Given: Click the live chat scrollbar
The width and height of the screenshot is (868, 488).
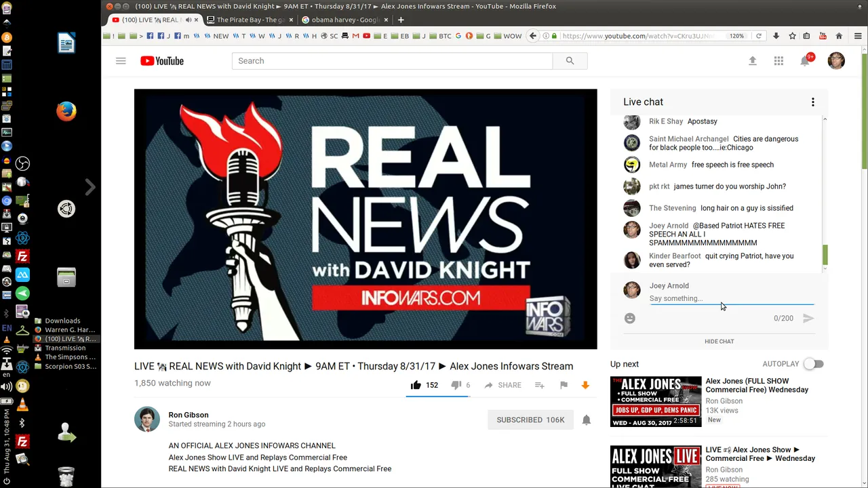Looking at the screenshot, I should tap(825, 256).
